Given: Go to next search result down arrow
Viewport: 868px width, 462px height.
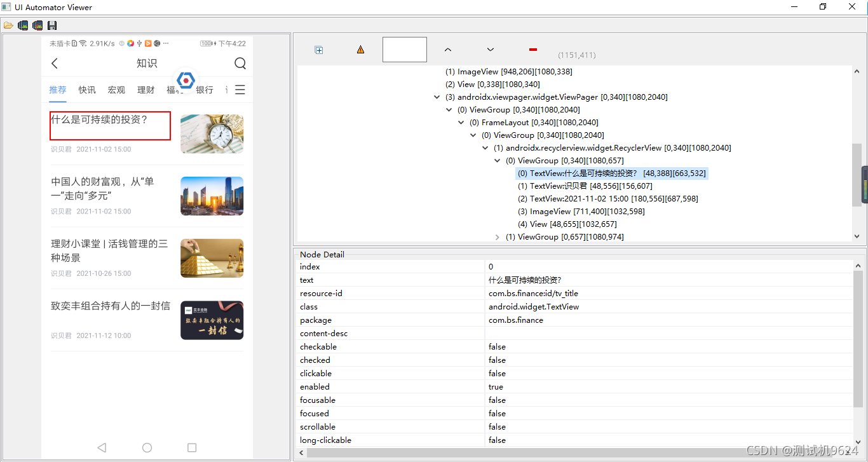Looking at the screenshot, I should [490, 49].
